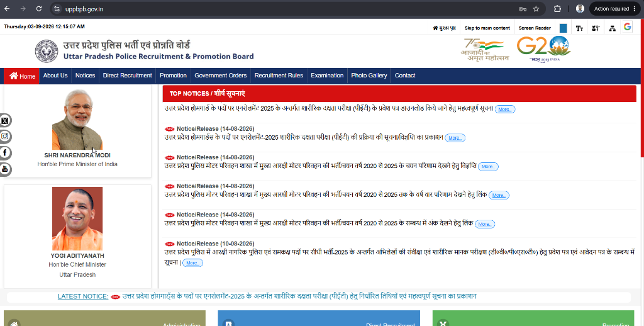
Task: Open the social media links icon in top bar
Action: (596, 28)
